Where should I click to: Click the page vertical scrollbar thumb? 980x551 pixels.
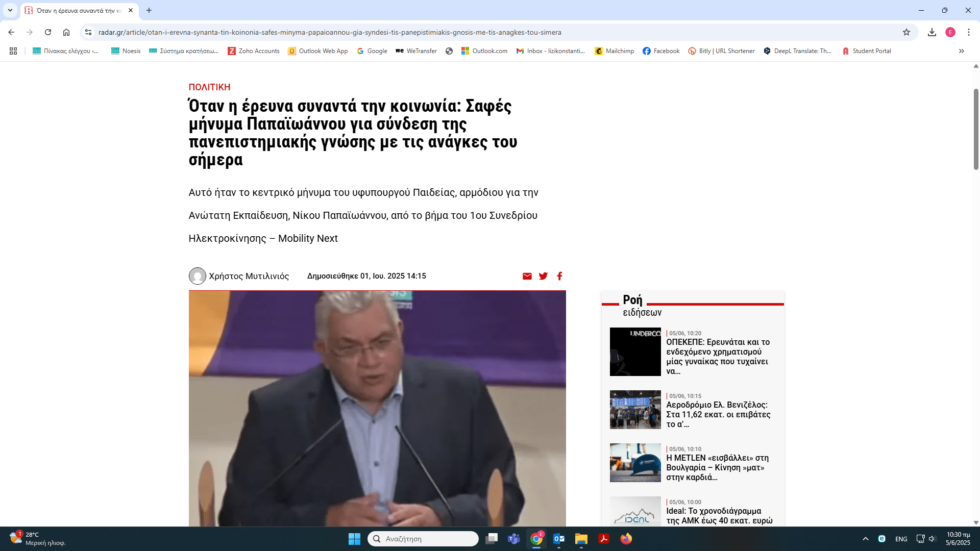976,129
